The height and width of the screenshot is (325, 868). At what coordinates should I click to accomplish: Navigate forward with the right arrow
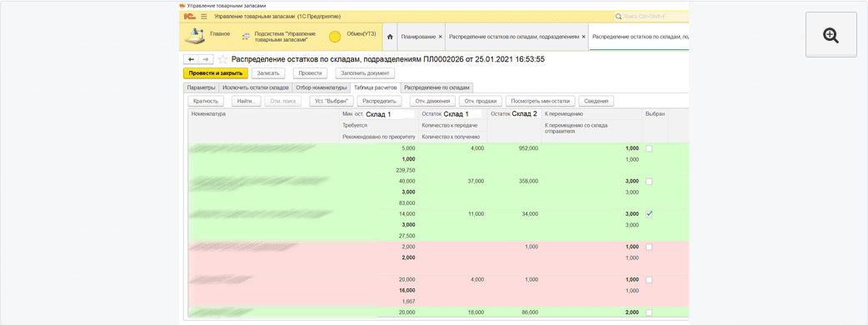[206, 59]
